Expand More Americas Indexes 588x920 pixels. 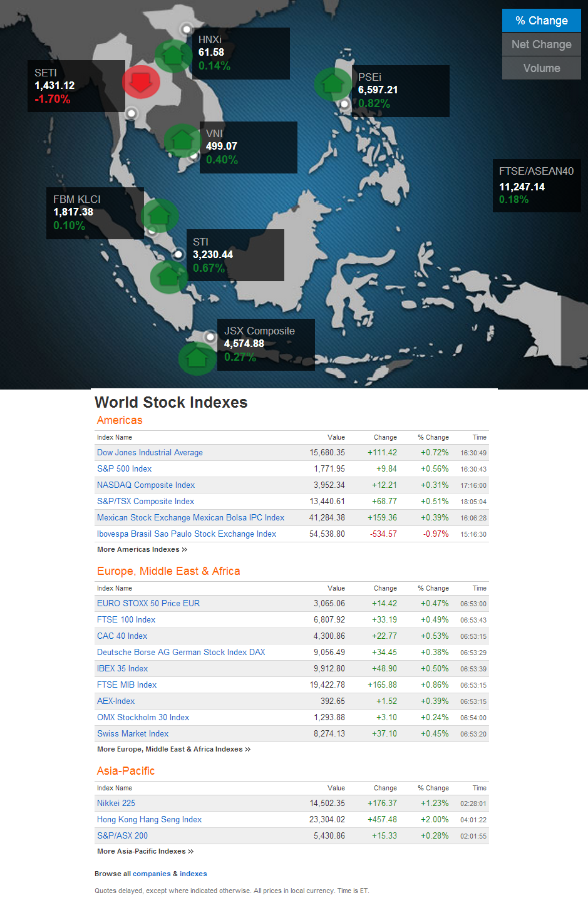(x=142, y=549)
